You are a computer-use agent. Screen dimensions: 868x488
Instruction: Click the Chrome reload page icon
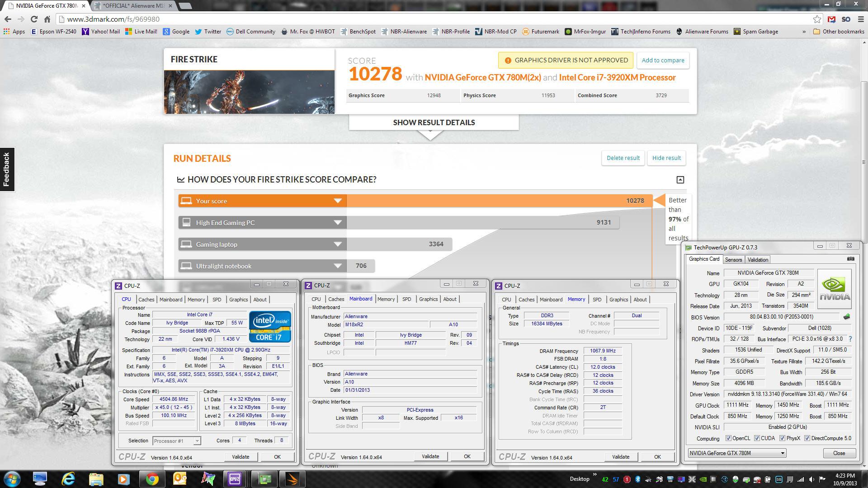pyautogui.click(x=34, y=19)
